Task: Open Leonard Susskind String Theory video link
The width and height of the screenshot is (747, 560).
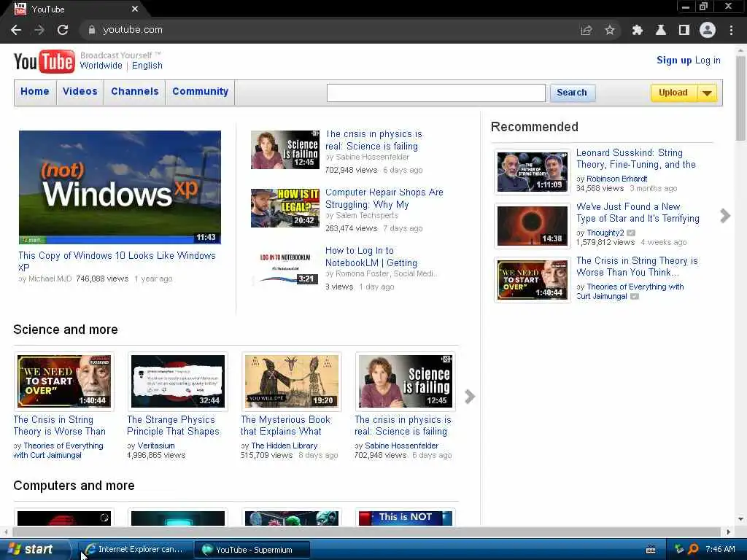Action: (x=636, y=158)
